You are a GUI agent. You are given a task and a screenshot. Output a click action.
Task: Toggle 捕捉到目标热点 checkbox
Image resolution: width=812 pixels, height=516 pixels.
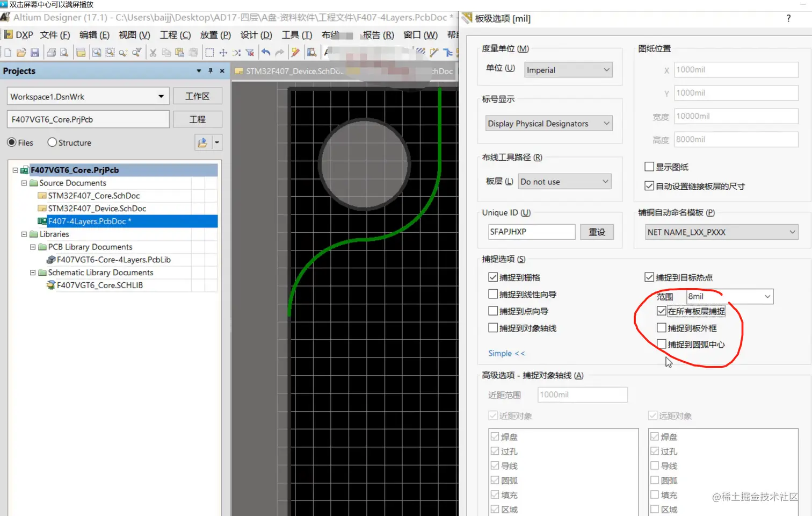(649, 277)
